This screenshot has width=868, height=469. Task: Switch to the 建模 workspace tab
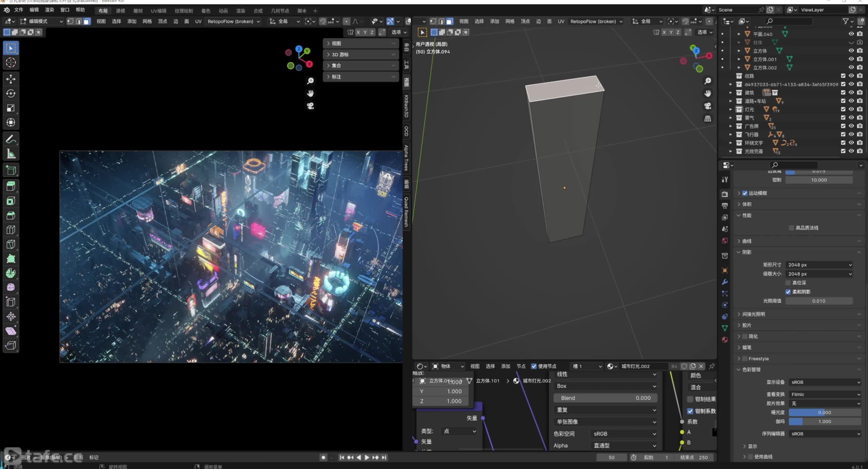(x=120, y=11)
